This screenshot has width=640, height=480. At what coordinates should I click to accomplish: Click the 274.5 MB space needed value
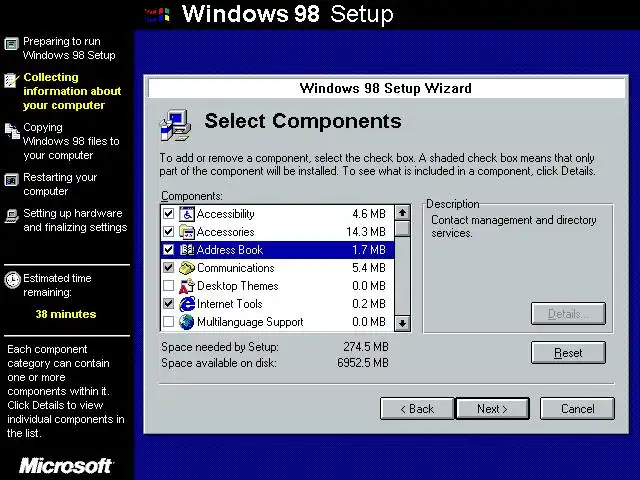click(x=366, y=347)
